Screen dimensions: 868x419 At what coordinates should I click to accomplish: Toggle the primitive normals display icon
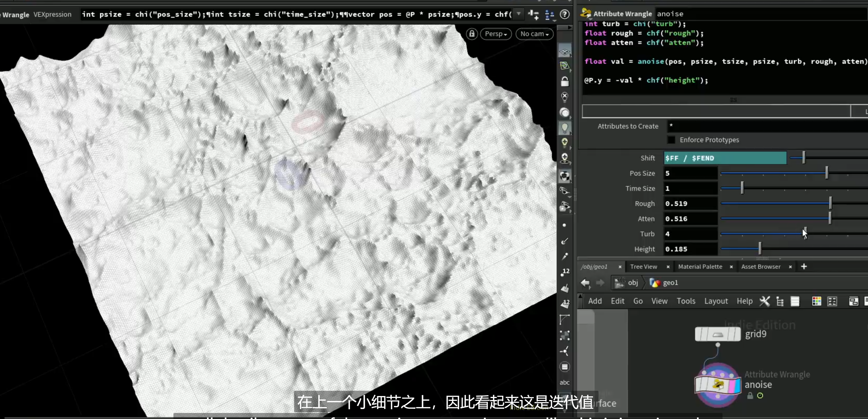565,288
